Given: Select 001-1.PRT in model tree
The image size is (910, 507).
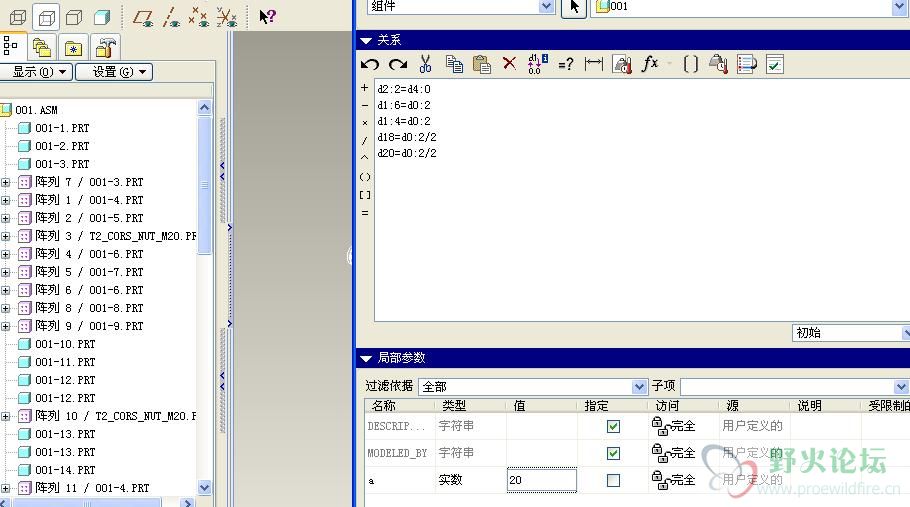Looking at the screenshot, I should tap(62, 128).
